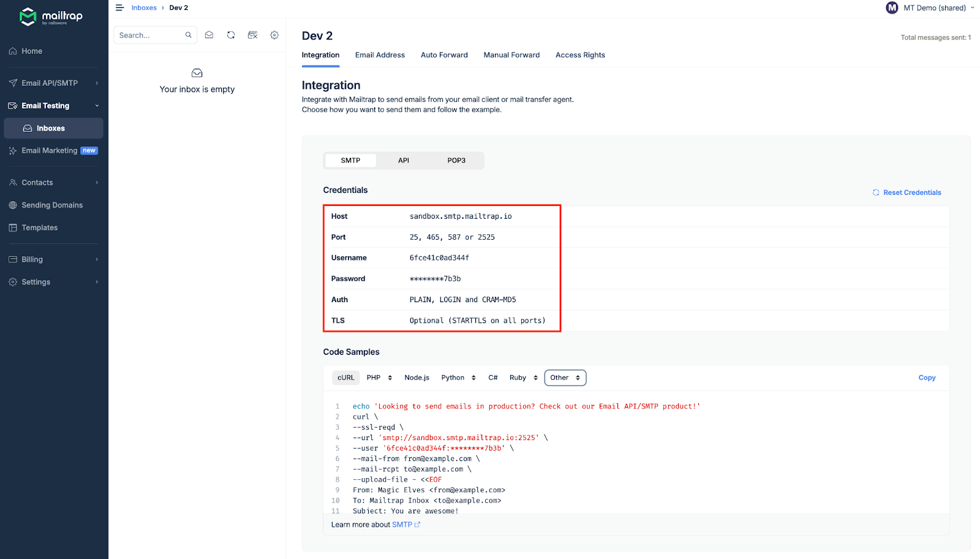Viewport: 980px width, 559px height.
Task: Click the Email API/SMTP paper plane icon
Action: point(13,83)
